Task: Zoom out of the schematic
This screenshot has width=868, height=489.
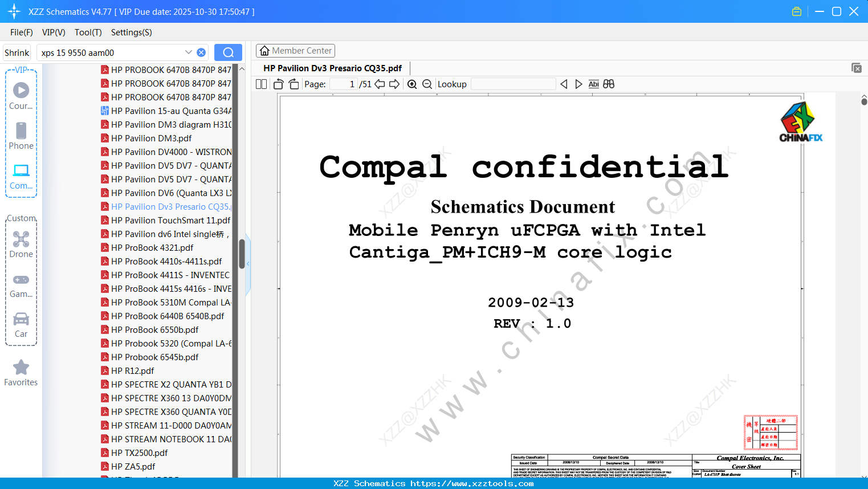Action: point(427,84)
